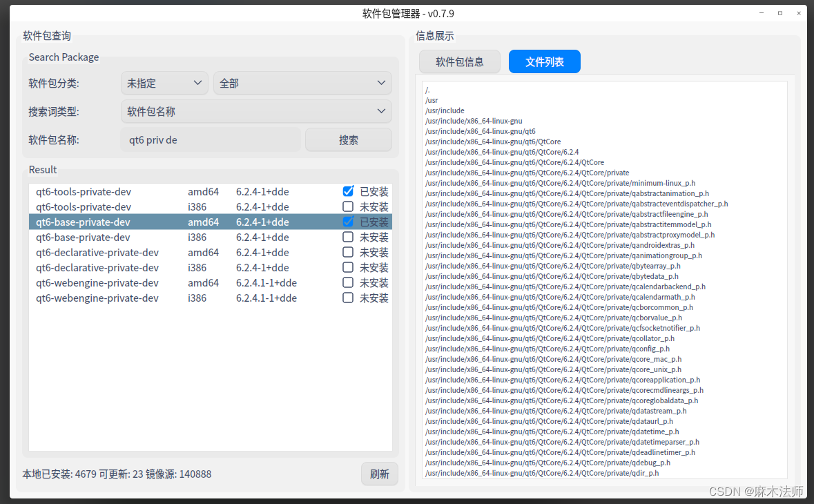
Task: Switch to the 软件包信息 tab
Action: point(459,61)
